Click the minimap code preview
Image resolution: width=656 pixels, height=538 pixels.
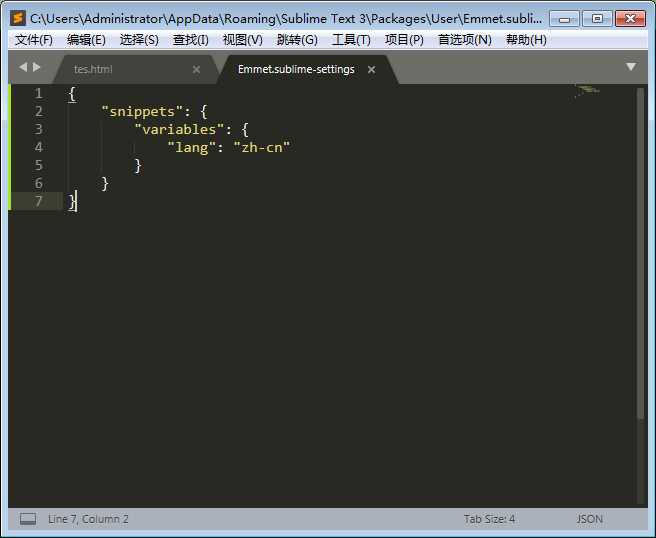(587, 90)
